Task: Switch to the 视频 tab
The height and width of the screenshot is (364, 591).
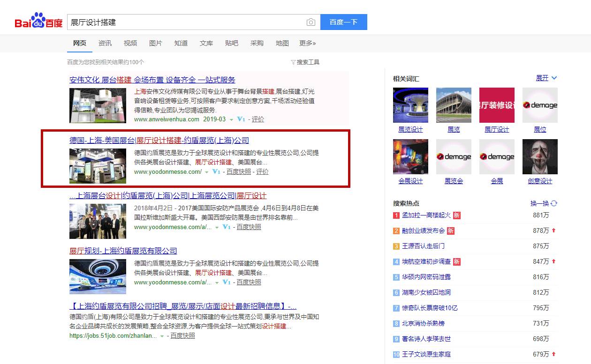Action: point(130,43)
